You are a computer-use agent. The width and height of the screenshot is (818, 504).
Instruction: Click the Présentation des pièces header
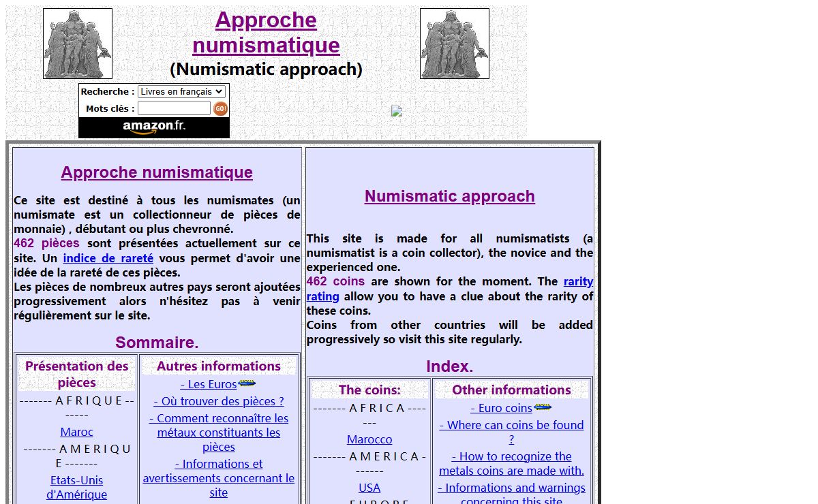click(x=77, y=374)
